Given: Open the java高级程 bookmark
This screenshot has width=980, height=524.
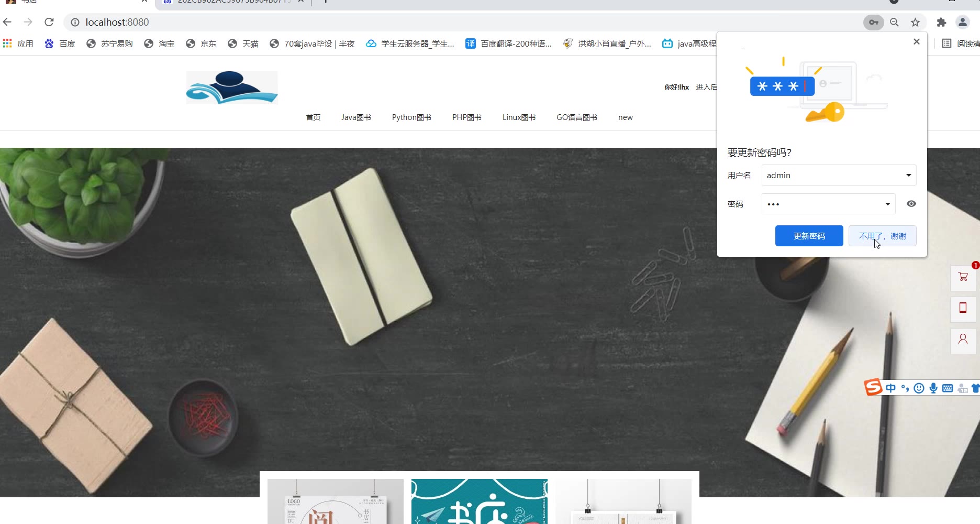Looking at the screenshot, I should coord(689,43).
